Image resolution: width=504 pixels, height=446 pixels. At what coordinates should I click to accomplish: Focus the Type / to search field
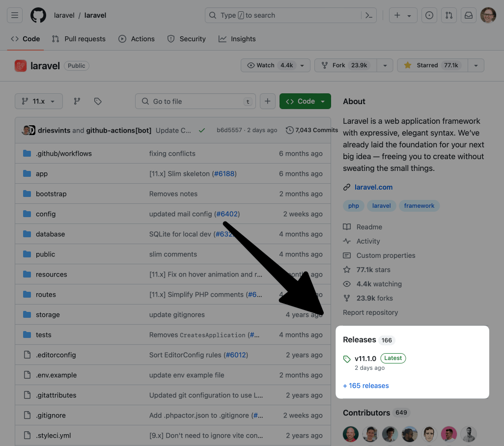pyautogui.click(x=291, y=15)
